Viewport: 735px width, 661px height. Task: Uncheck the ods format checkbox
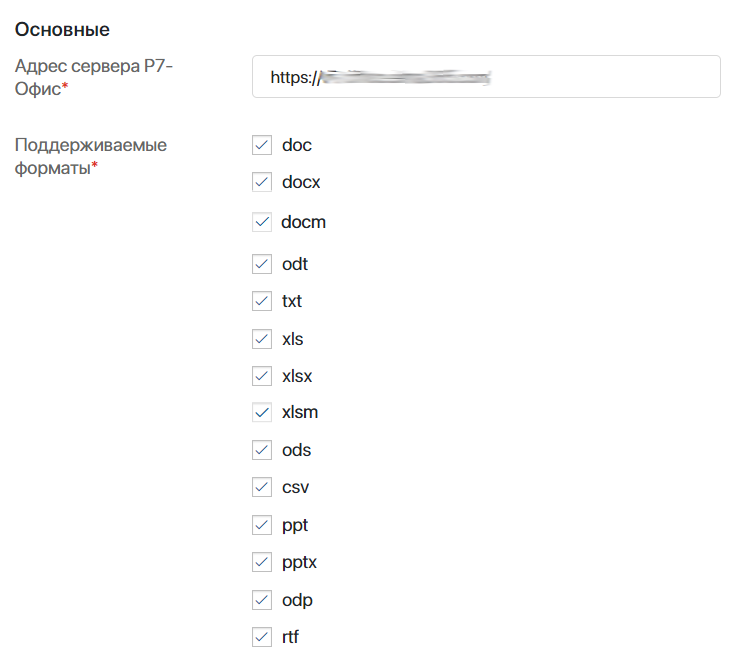pyautogui.click(x=262, y=450)
